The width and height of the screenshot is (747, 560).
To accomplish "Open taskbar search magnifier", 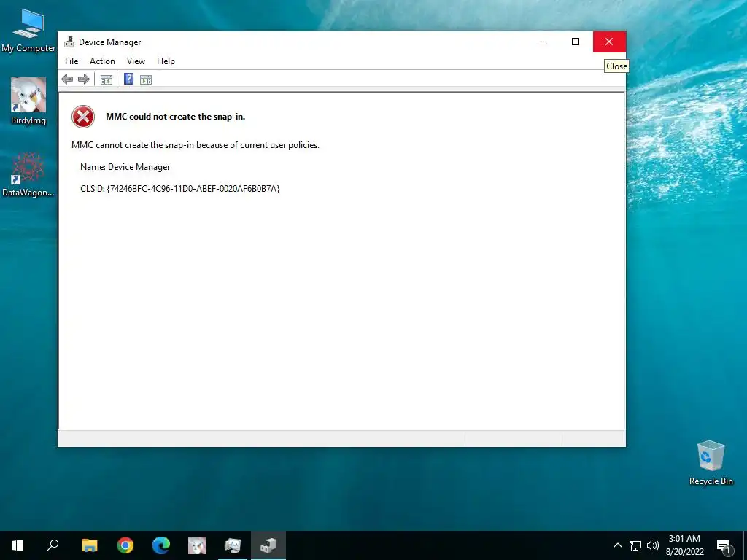I will tap(53, 545).
